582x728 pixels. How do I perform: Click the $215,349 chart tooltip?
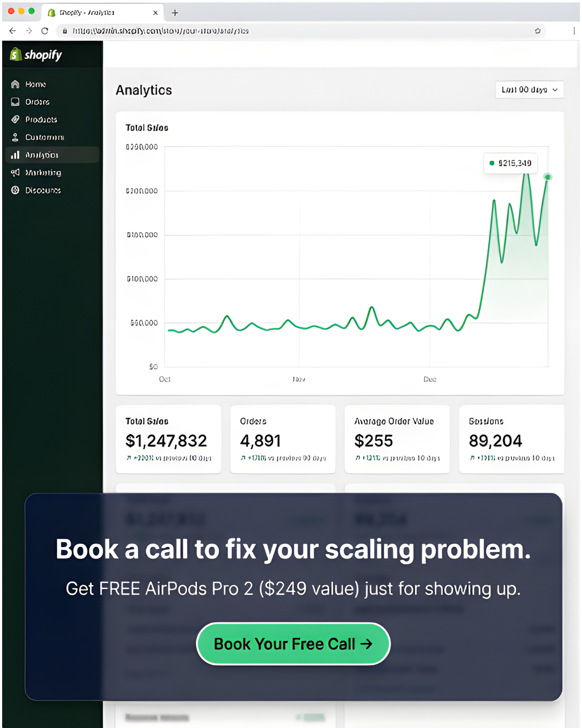[x=510, y=163]
